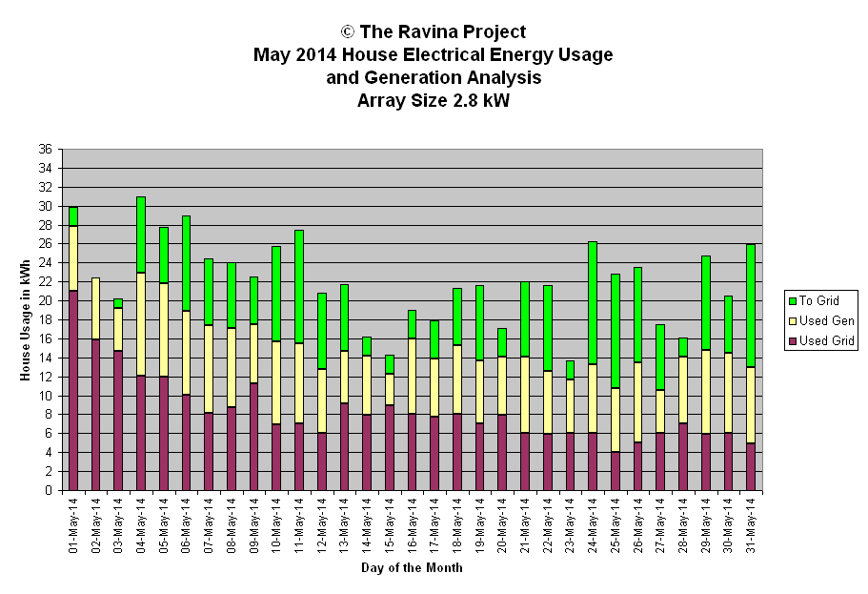This screenshot has width=868, height=594.
Task: Click the 10-May-14 date label
Action: point(276,525)
